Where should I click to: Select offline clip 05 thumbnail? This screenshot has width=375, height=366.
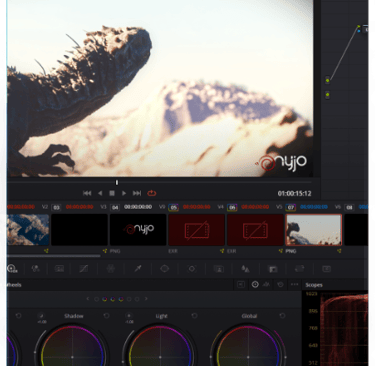point(197,230)
